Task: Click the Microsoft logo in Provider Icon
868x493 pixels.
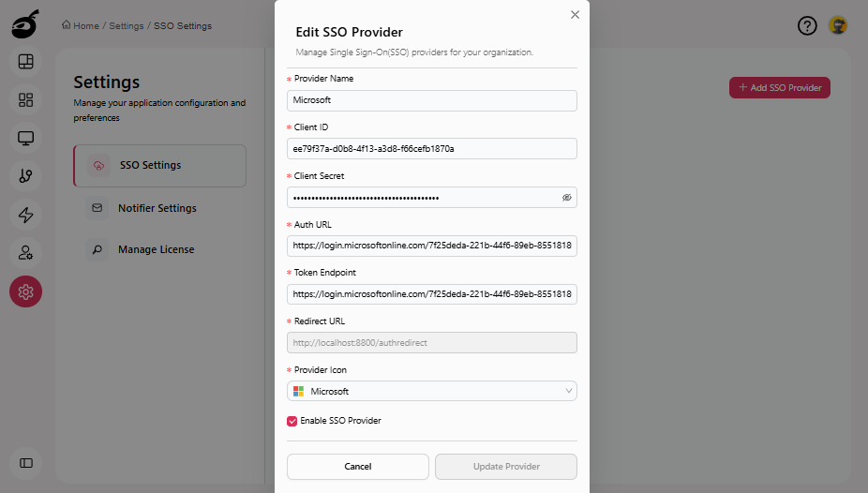Action: (x=298, y=391)
